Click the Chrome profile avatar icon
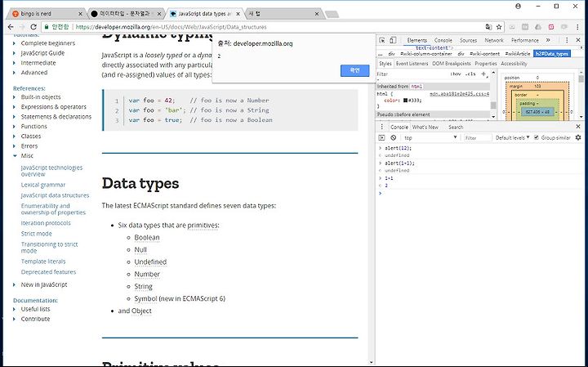Image resolution: width=588 pixels, height=367 pixels. click(x=518, y=7)
